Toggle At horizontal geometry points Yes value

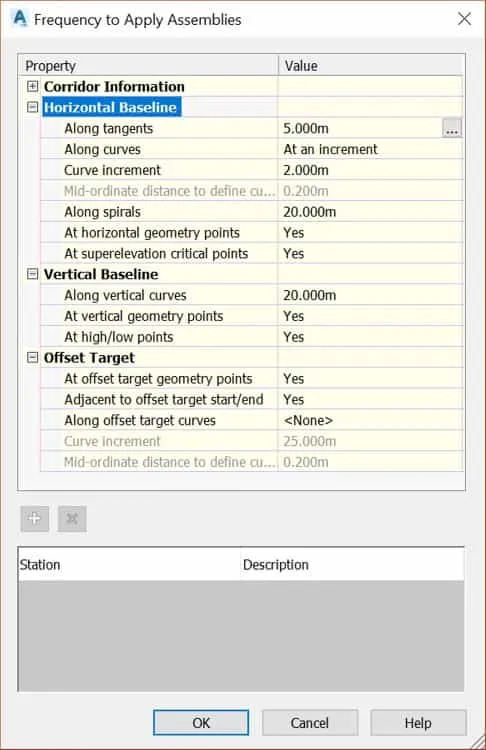tap(371, 233)
